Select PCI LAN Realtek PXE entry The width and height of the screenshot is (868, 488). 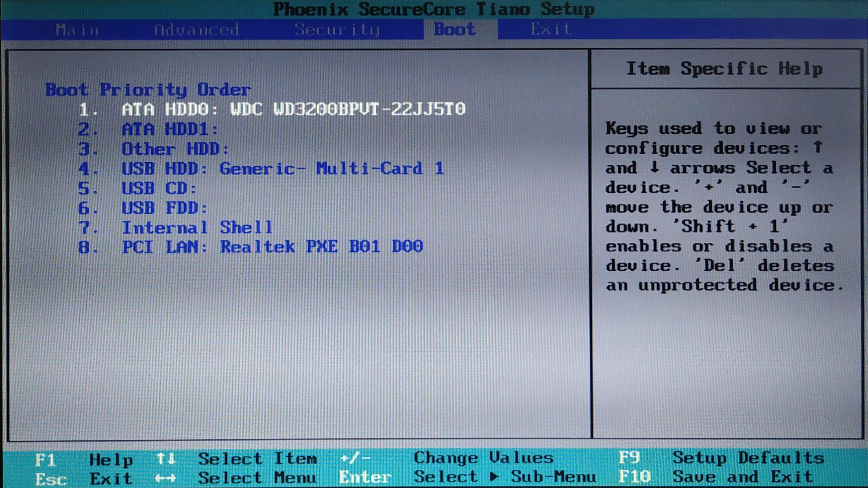(251, 246)
